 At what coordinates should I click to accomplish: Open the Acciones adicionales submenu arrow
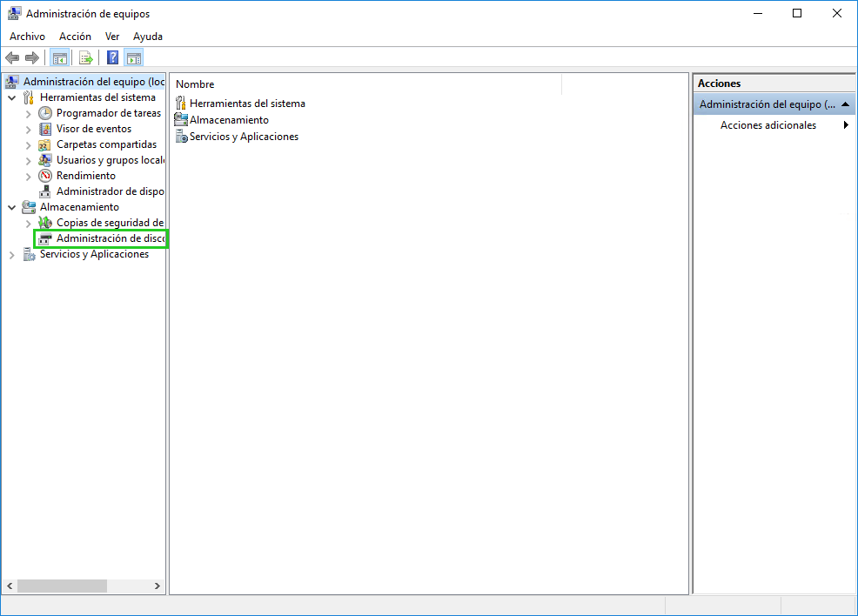click(x=846, y=124)
